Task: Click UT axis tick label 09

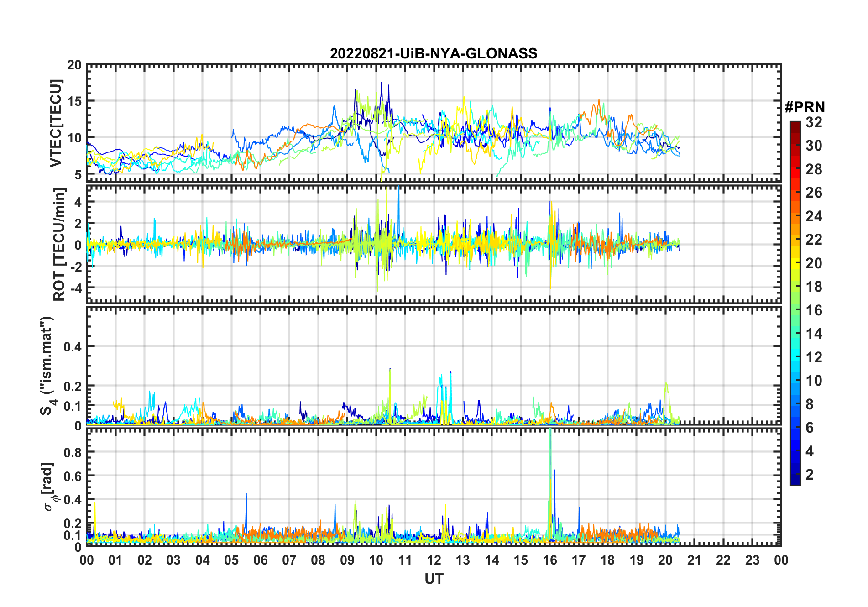Action: coord(347,560)
